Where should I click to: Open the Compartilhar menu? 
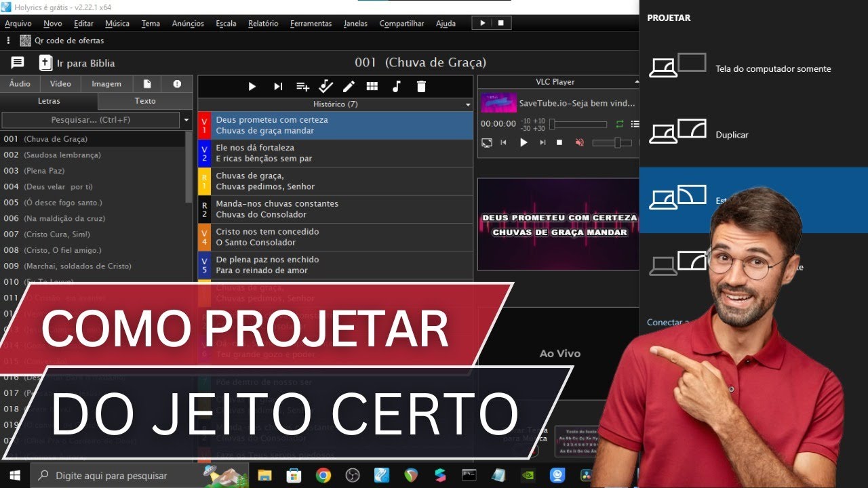tap(401, 23)
